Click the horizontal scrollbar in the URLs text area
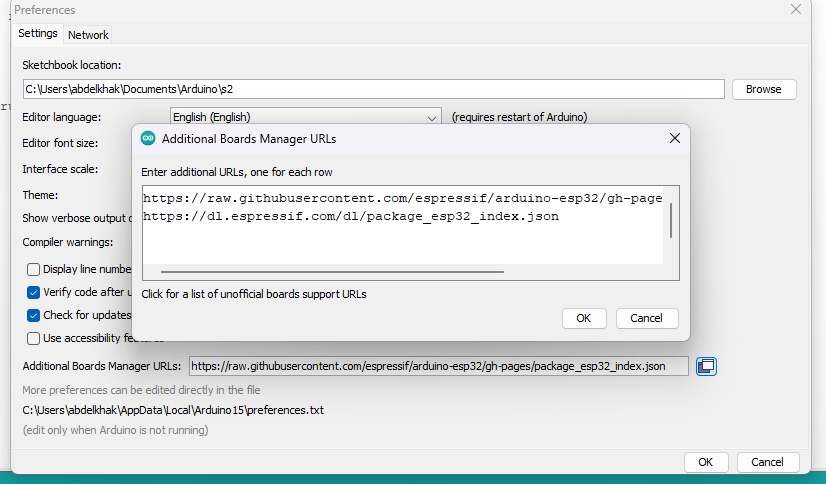Viewport: 826px width, 484px height. pyautogui.click(x=332, y=272)
